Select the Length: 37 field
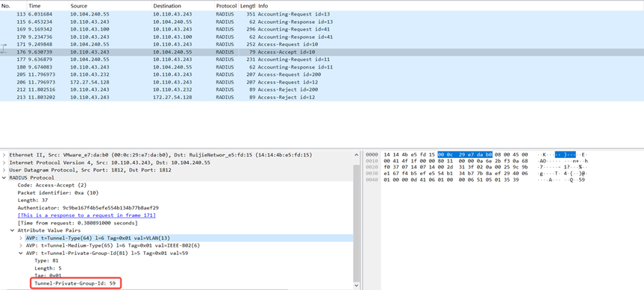This screenshot has height=290, width=644. [32, 201]
